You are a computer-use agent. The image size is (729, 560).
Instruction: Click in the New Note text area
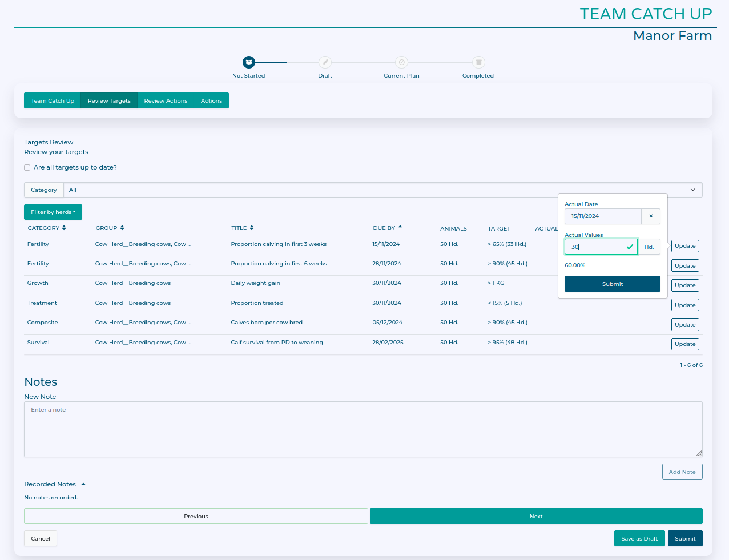(363, 429)
